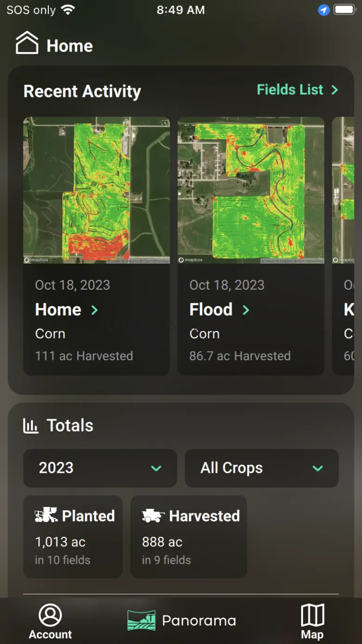The width and height of the screenshot is (362, 644).
Task: Tap chevron next to Flood field
Action: (246, 310)
